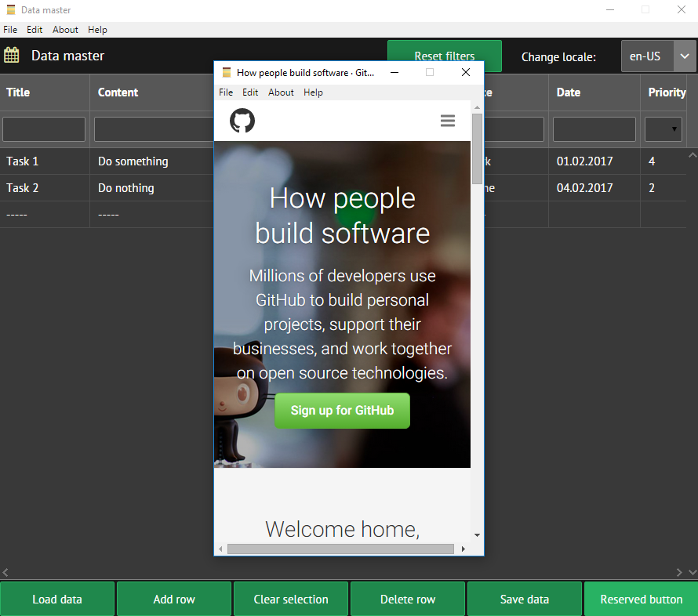Click the Content filter input field

154,129
